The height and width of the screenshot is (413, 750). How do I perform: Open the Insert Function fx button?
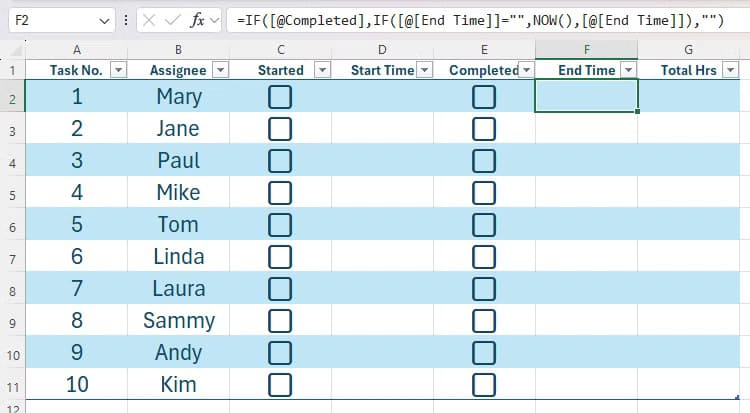tap(197, 21)
